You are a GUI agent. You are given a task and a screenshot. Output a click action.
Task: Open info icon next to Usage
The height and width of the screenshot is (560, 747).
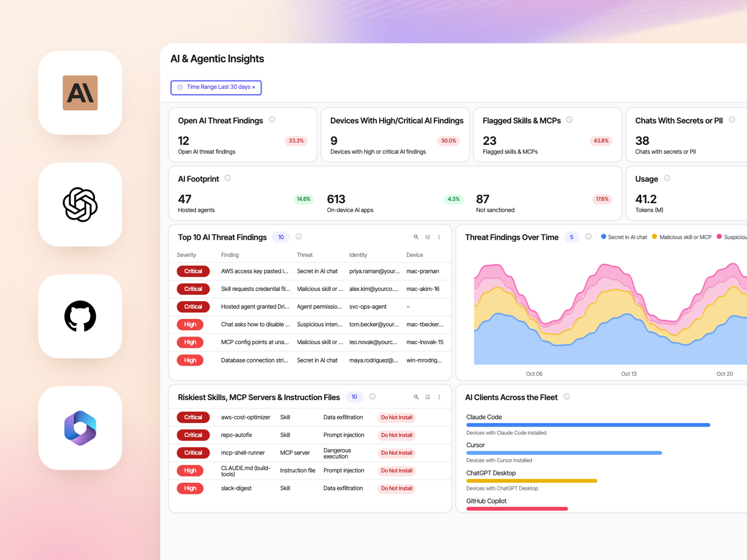click(667, 178)
